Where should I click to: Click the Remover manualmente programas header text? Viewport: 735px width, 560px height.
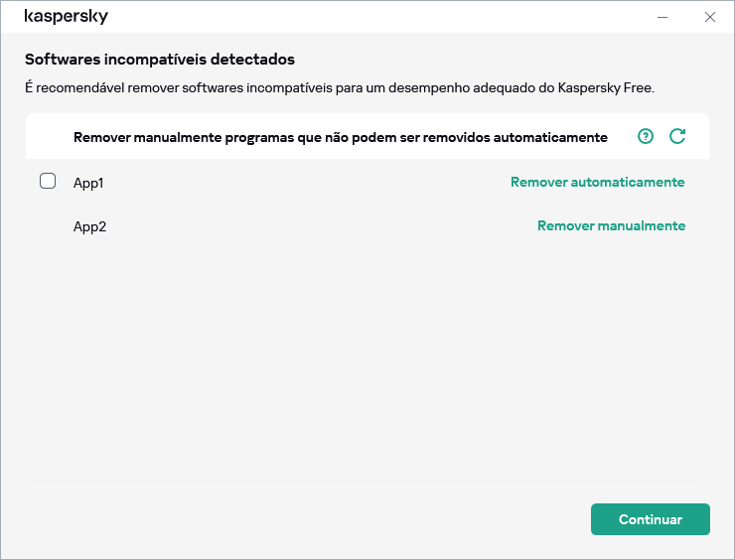340,137
